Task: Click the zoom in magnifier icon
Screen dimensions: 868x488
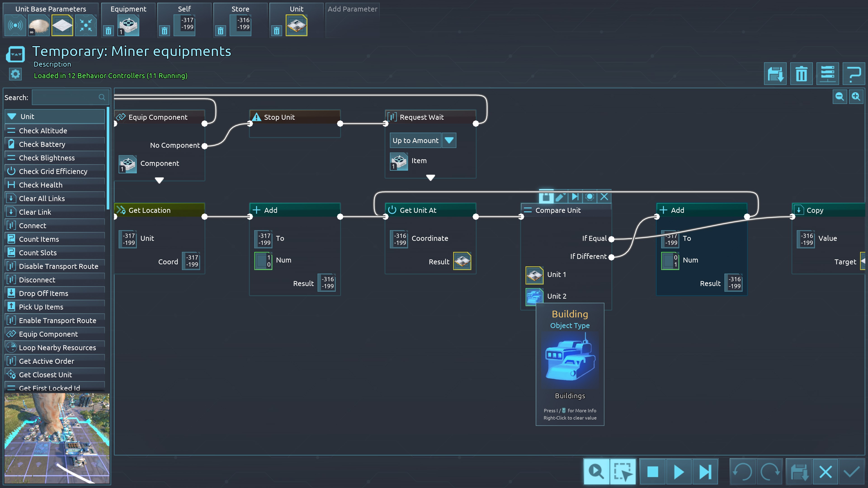Action: (856, 97)
